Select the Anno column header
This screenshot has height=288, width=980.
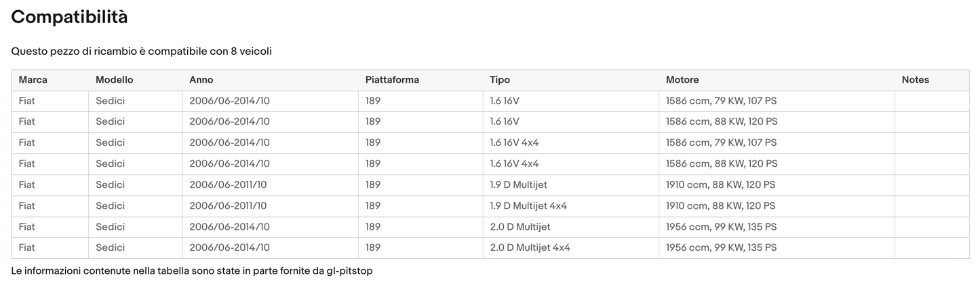tap(201, 80)
